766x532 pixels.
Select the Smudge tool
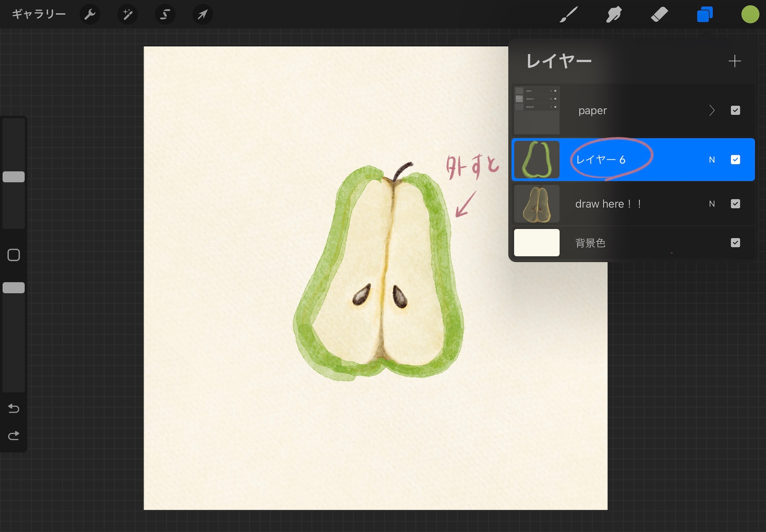tap(614, 15)
